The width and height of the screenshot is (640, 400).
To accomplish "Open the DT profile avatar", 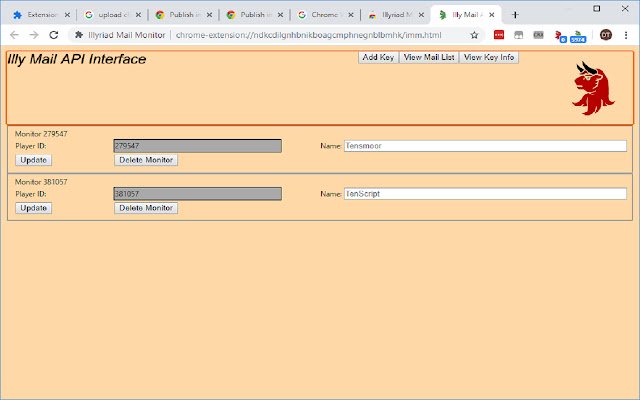I will click(x=606, y=35).
